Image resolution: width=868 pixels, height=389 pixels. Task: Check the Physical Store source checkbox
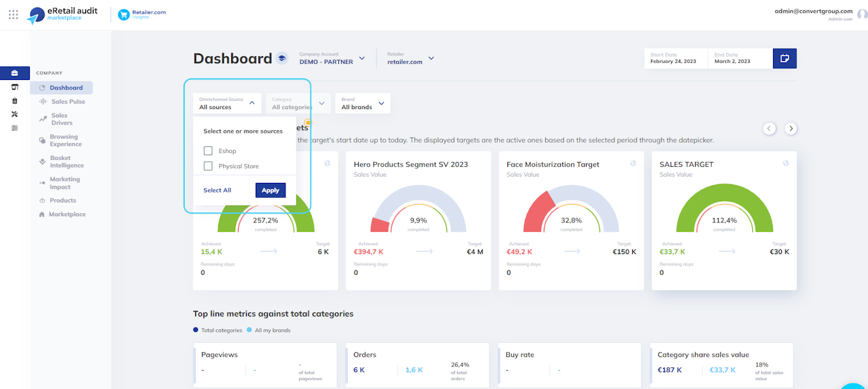(208, 166)
